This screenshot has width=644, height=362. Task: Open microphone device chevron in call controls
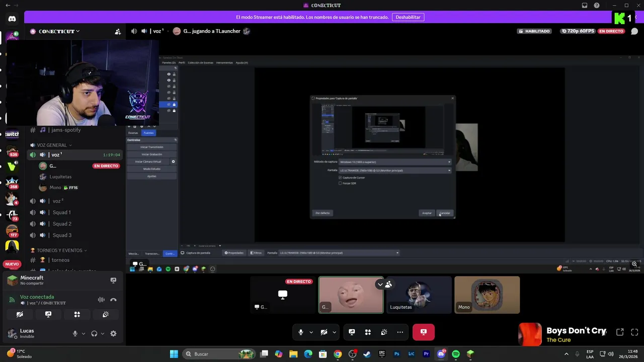pos(311,332)
